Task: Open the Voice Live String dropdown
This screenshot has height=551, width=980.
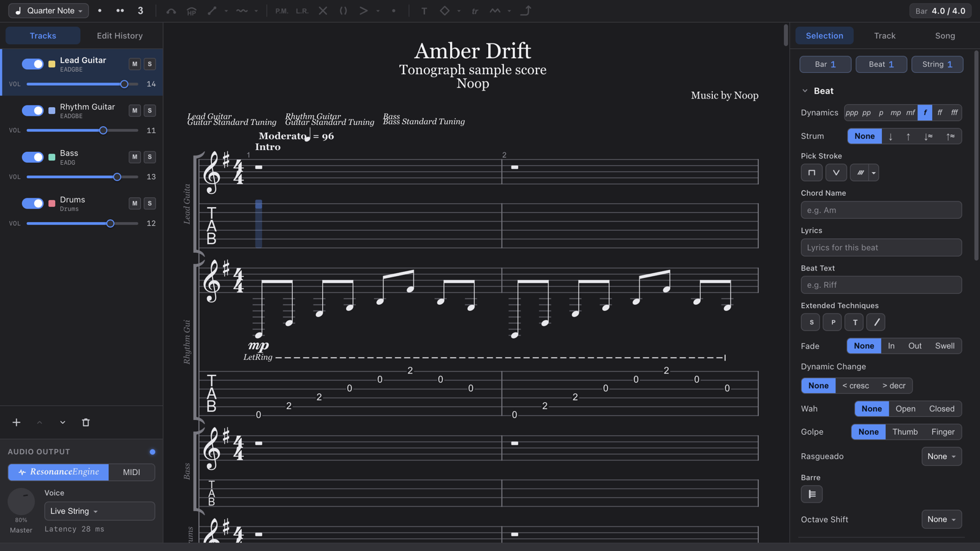Action: 99,511
